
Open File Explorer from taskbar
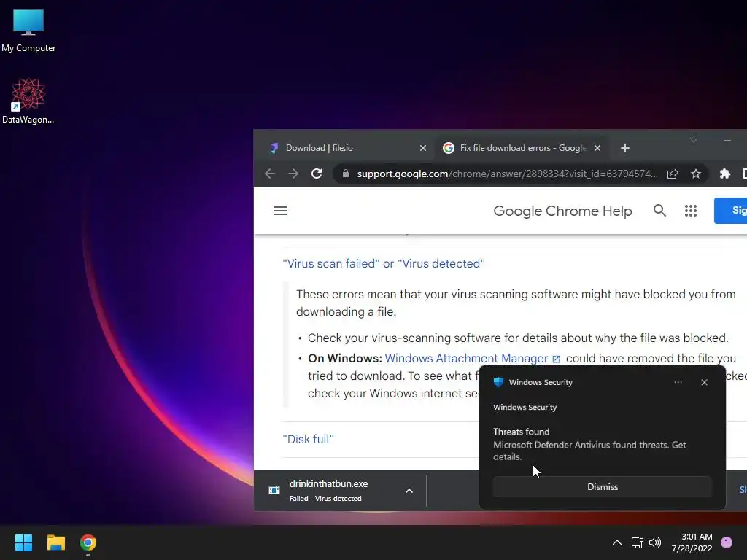(55, 542)
